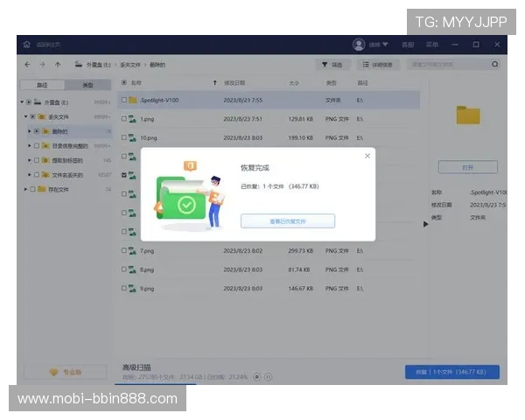Toggle checkbox for 文件名丢失的 in tree
525x420 pixels.
click(x=37, y=175)
